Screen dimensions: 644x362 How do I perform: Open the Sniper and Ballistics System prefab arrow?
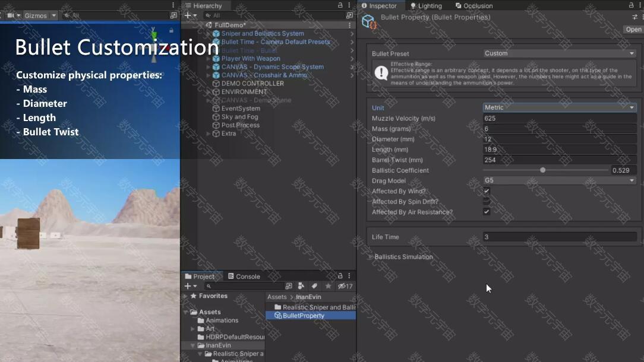point(352,34)
